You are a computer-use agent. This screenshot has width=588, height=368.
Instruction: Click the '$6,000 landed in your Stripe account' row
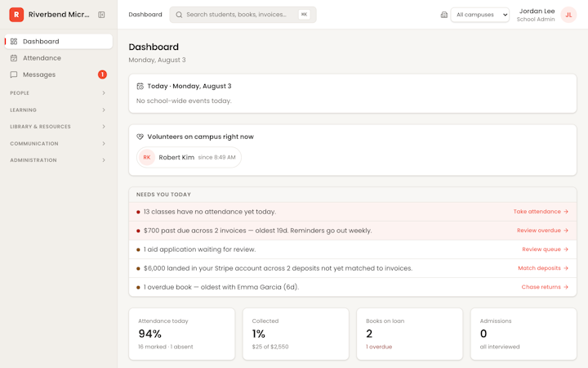tap(353, 268)
